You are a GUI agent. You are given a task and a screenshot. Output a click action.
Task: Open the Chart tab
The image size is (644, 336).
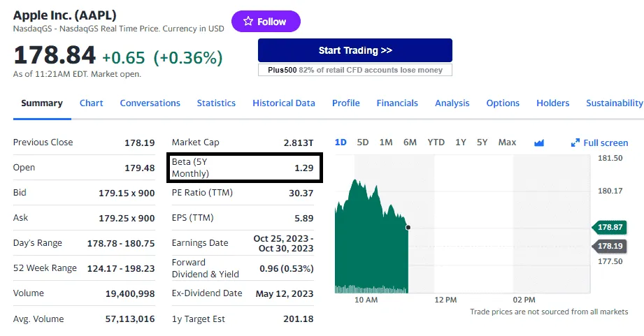click(x=91, y=103)
